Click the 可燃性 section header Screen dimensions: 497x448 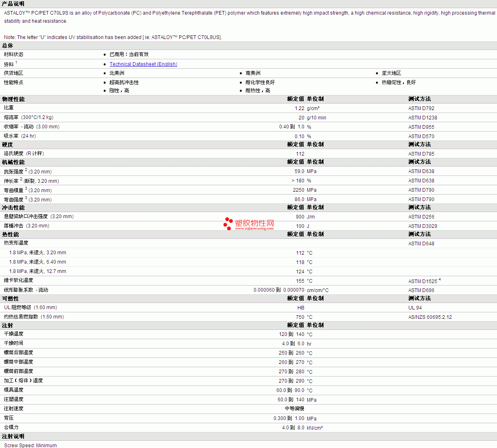click(11, 299)
